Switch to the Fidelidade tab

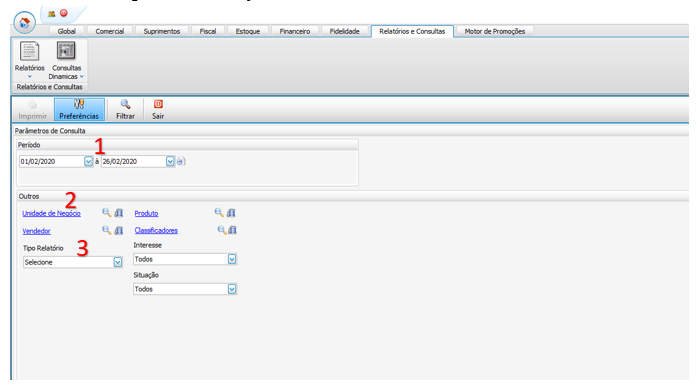(x=345, y=31)
